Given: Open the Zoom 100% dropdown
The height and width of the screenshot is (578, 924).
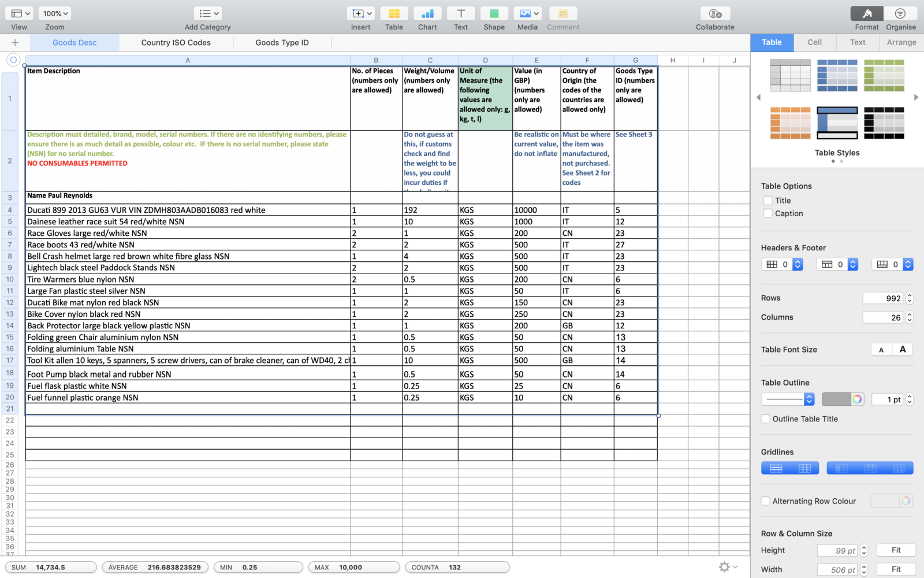Looking at the screenshot, I should (56, 14).
